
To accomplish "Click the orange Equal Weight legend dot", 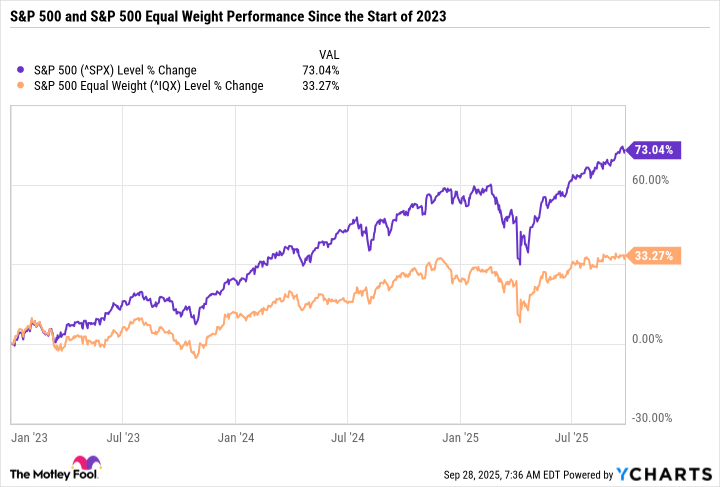I will pyautogui.click(x=23, y=86).
